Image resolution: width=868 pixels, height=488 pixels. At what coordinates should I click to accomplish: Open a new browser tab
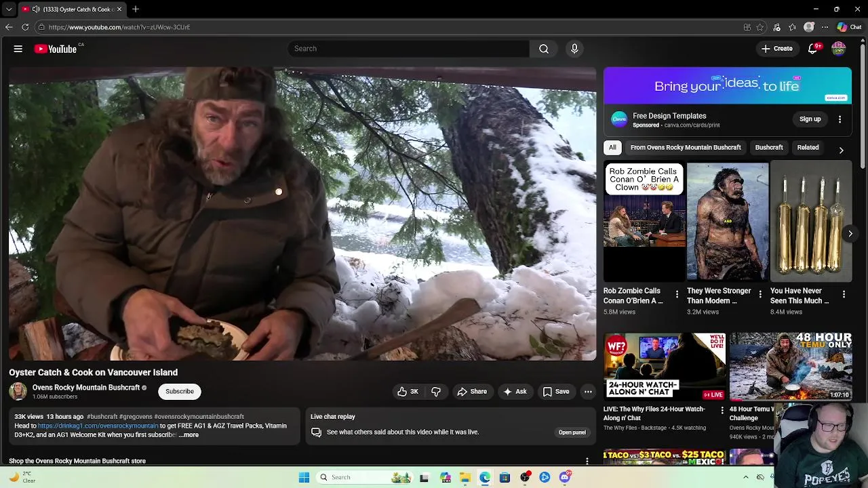(136, 9)
